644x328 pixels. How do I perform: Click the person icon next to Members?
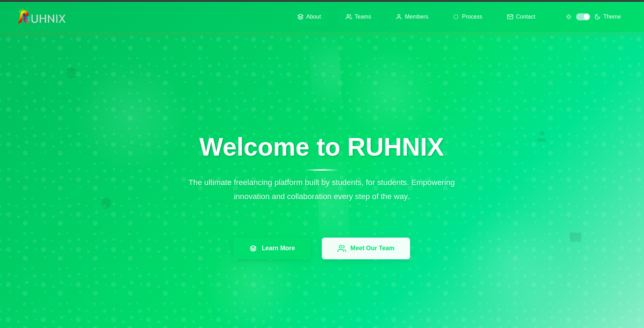click(x=399, y=16)
